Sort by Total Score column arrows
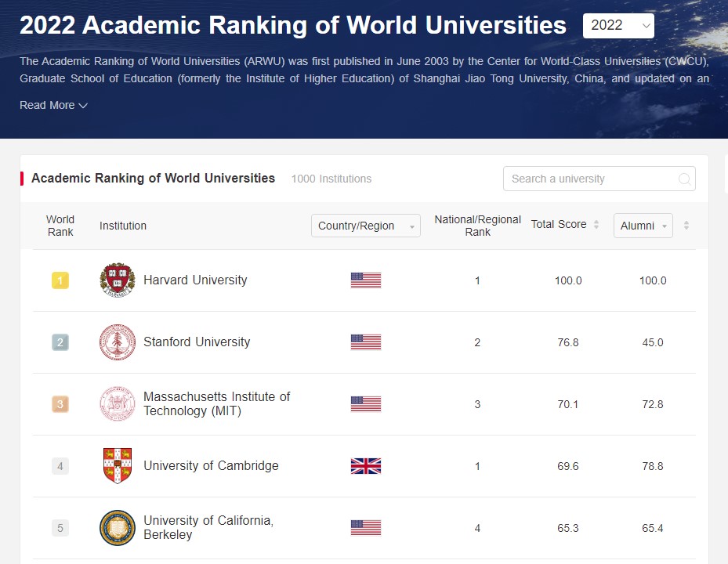The width and height of the screenshot is (728, 564). tap(596, 225)
